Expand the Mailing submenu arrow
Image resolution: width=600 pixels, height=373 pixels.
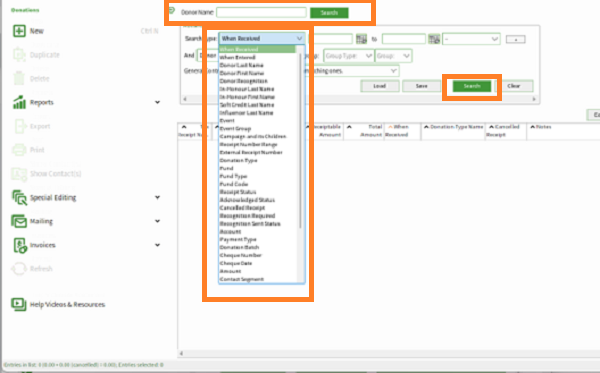(157, 221)
